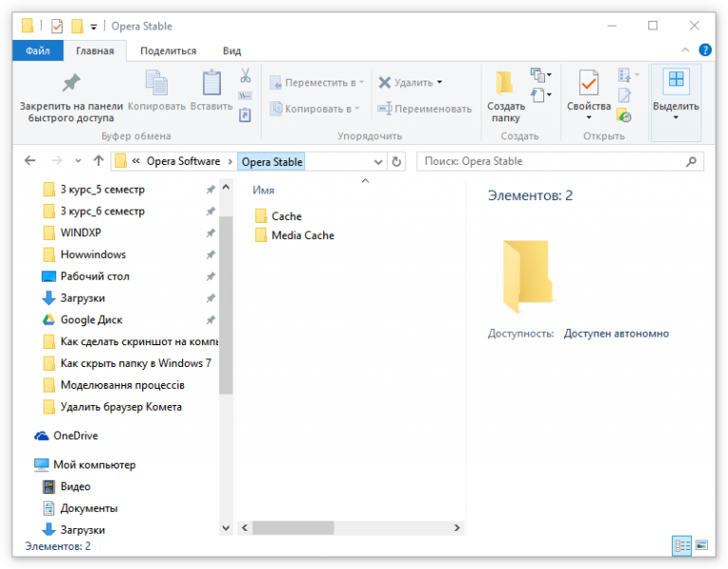Click sidebar scrollbar up arrow
Viewport: 728px width, 569px height.
click(x=226, y=187)
